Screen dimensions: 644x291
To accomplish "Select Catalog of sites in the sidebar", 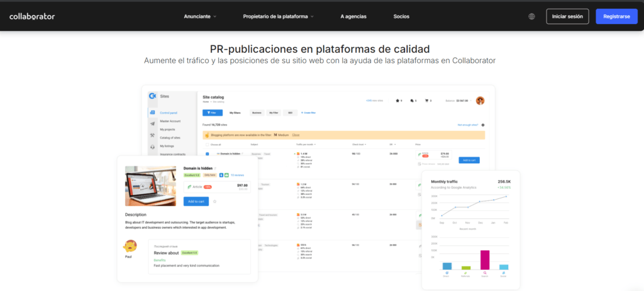I will (170, 137).
